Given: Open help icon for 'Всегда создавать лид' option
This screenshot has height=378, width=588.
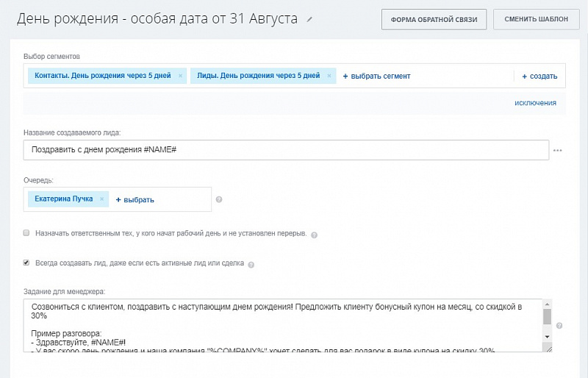Looking at the screenshot, I should click(x=251, y=265).
